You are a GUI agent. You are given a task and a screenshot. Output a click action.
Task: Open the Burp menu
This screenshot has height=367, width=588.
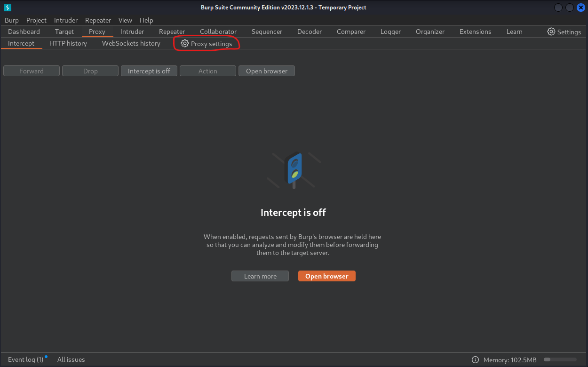tap(12, 20)
